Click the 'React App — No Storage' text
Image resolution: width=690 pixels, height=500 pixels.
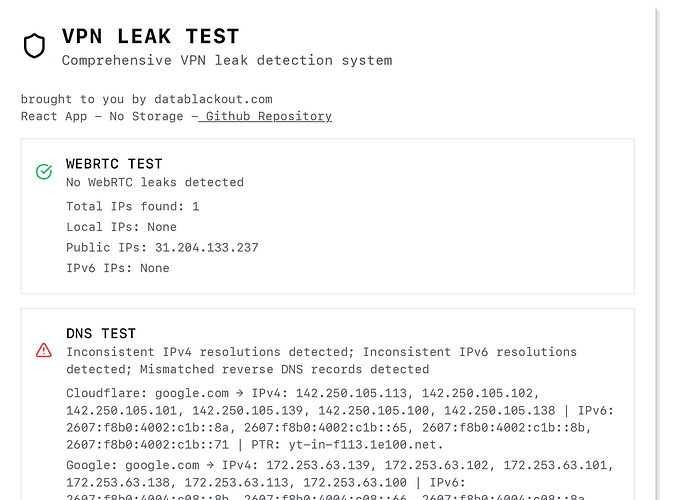click(101, 116)
